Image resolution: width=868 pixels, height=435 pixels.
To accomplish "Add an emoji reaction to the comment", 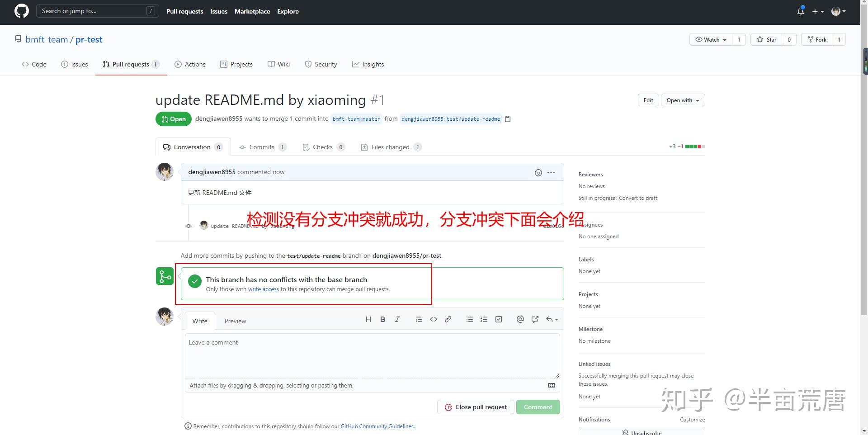I will [538, 172].
